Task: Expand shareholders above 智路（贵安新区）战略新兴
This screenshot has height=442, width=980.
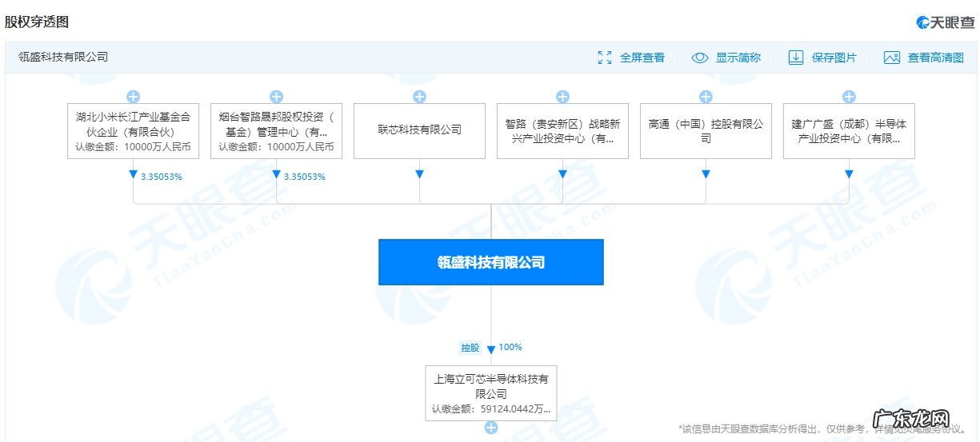Action: [562, 97]
